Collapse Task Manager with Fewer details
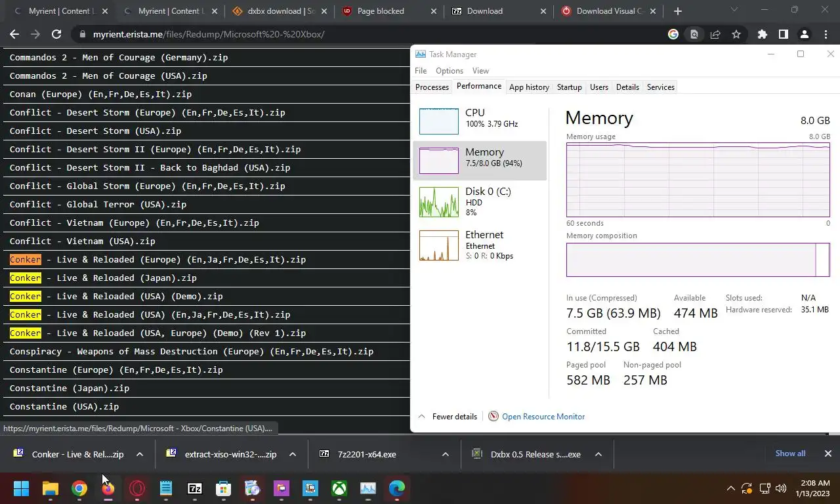840x504 pixels. [x=448, y=417]
